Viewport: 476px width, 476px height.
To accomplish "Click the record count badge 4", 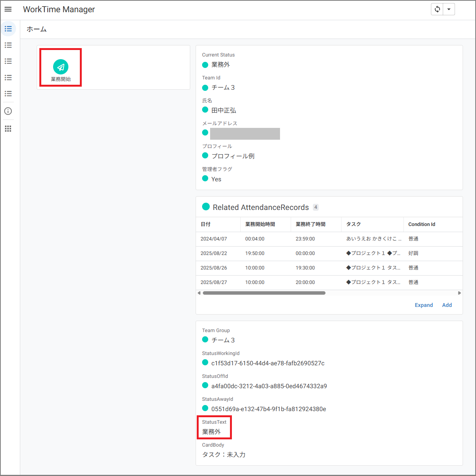I will 316,207.
